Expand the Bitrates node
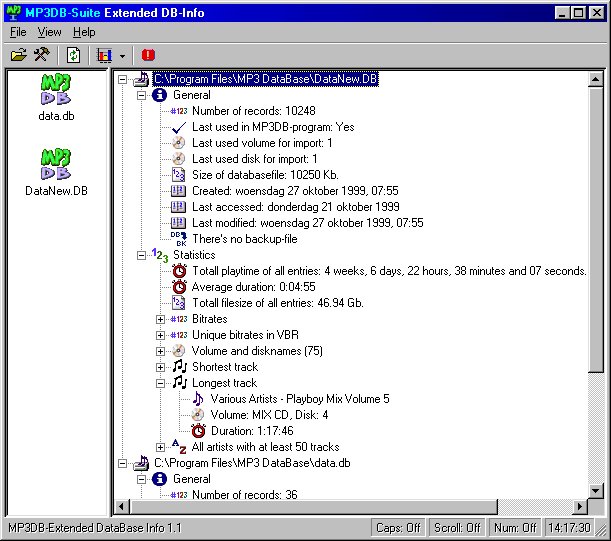Viewport: 611px width, 541px height. click(x=160, y=319)
